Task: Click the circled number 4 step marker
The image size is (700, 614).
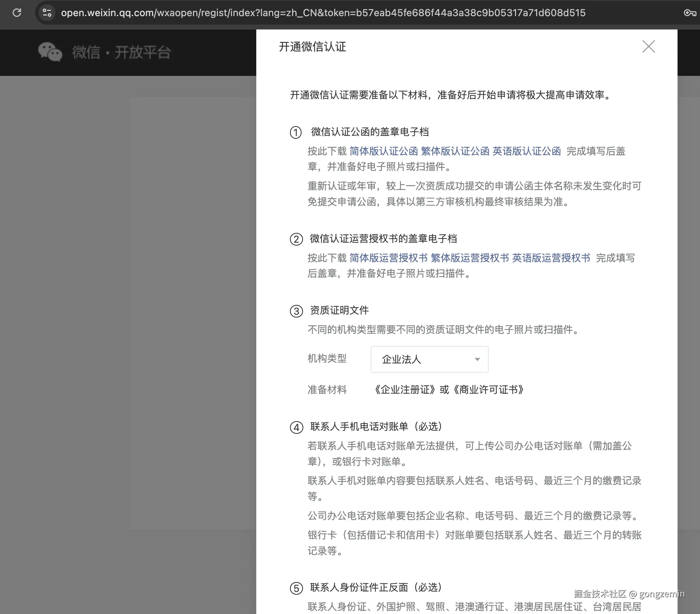Action: pyautogui.click(x=296, y=427)
